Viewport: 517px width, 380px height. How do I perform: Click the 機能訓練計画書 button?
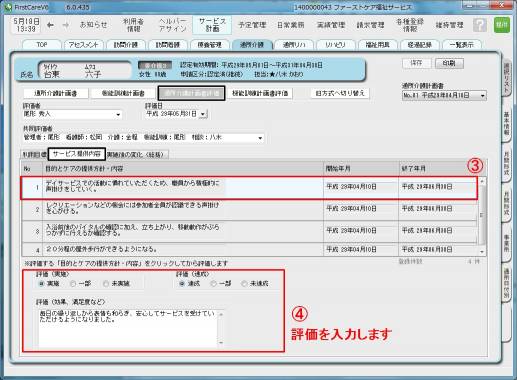pyautogui.click(x=123, y=93)
